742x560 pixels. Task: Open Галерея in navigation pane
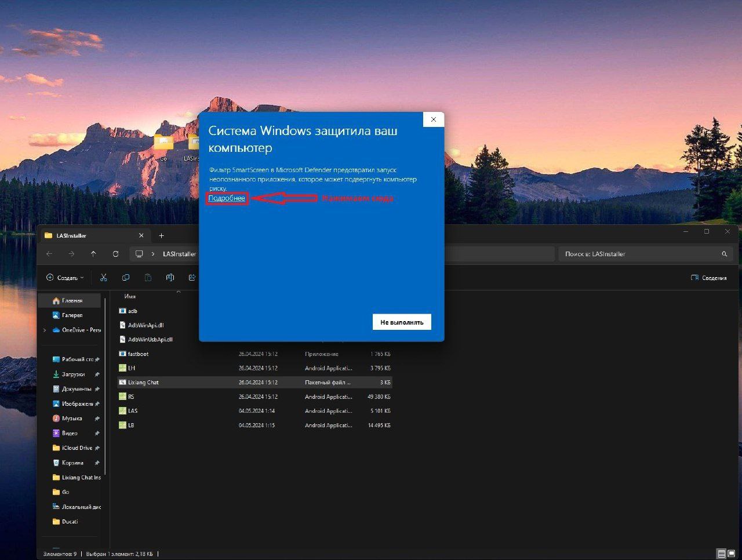click(x=69, y=315)
